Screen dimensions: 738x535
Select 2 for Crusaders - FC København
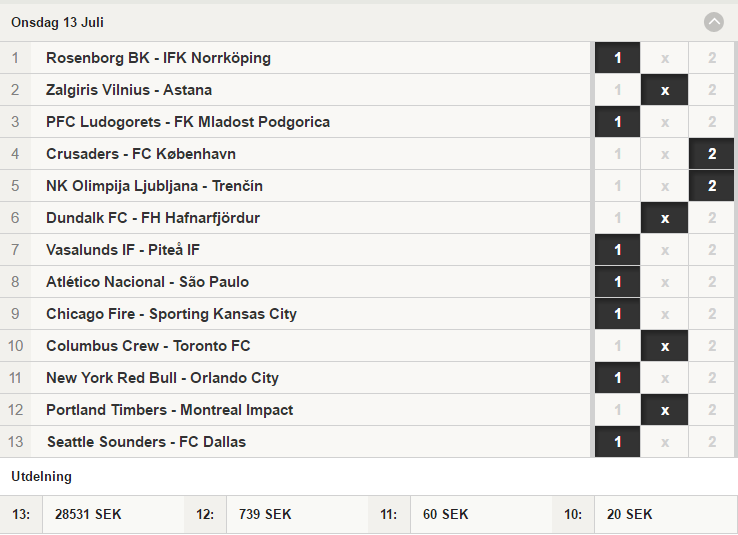click(x=711, y=154)
